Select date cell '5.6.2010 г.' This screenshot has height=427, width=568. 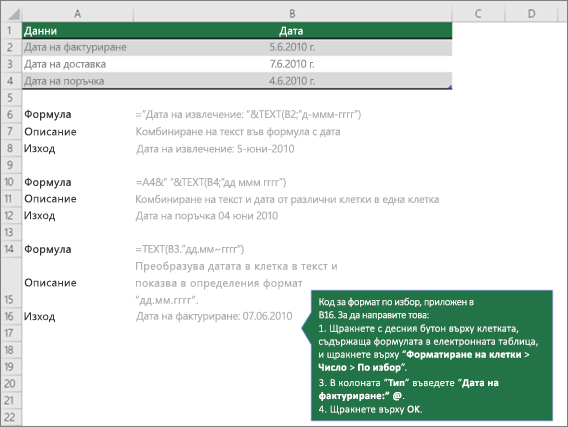coord(292,47)
